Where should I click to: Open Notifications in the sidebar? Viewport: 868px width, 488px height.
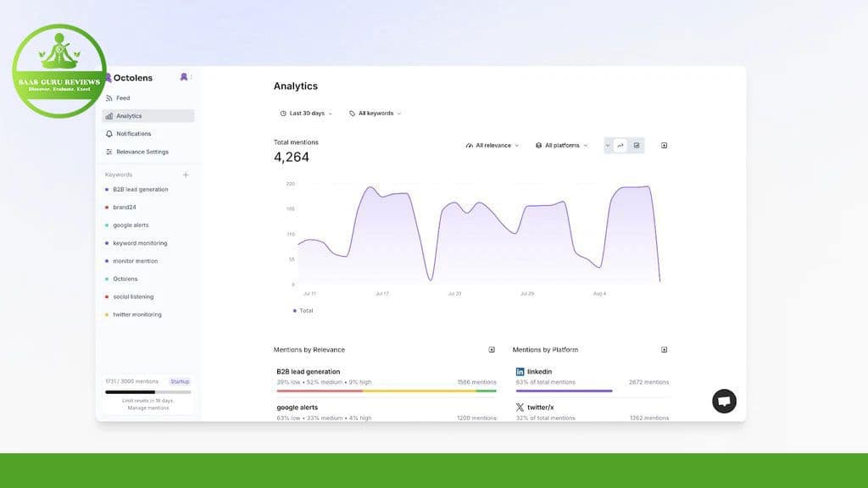[x=147, y=134]
